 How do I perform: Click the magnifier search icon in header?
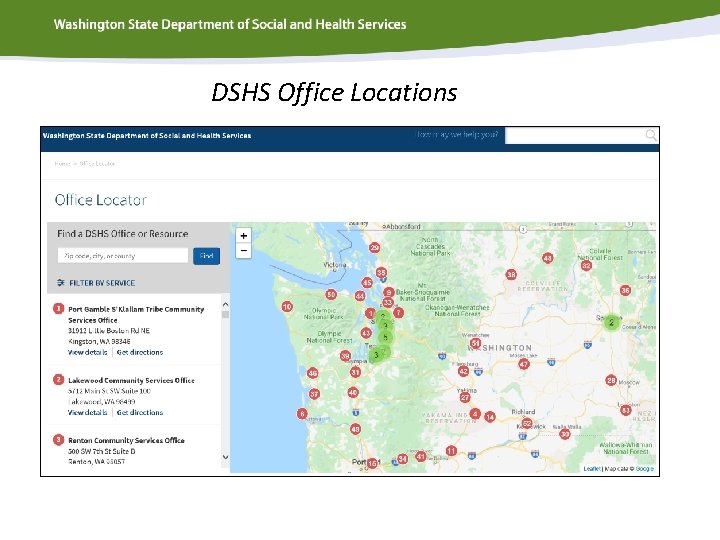click(651, 135)
